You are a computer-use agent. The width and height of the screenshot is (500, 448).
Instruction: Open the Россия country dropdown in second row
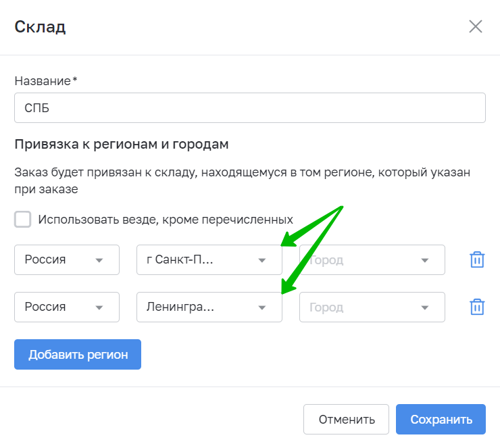[67, 307]
